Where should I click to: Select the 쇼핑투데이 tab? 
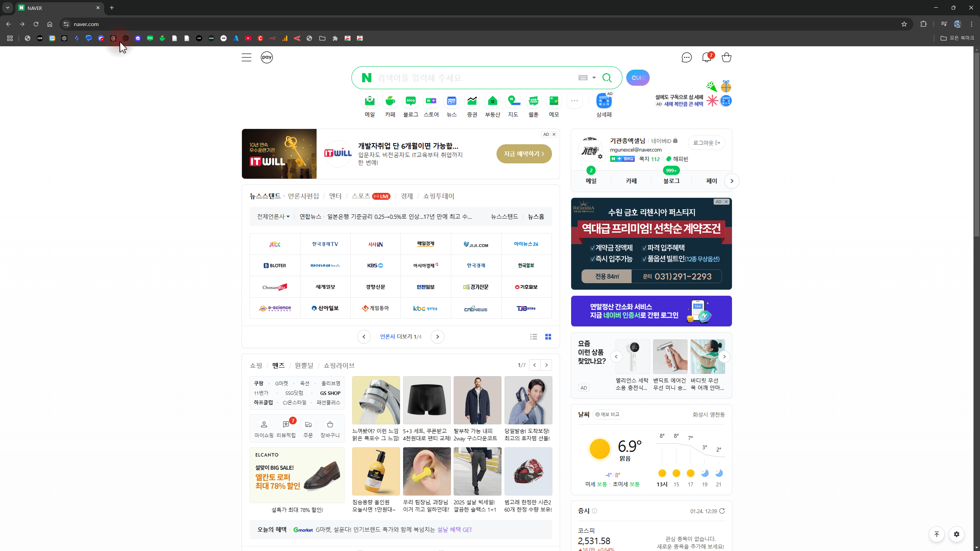438,196
